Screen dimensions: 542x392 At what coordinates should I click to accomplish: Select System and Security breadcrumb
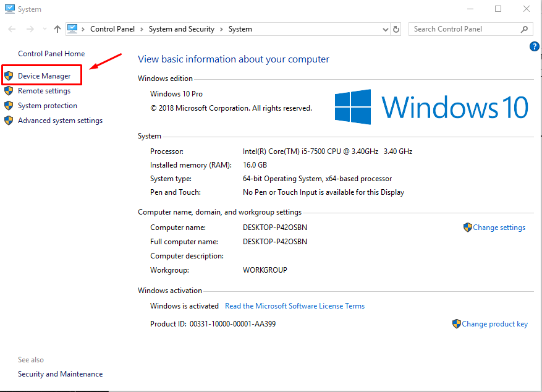182,29
